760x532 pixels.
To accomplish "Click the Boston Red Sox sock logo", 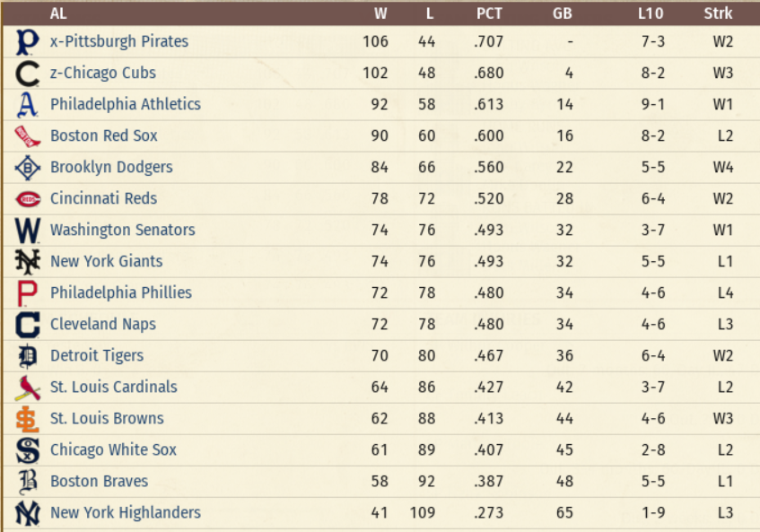I will pos(27,136).
